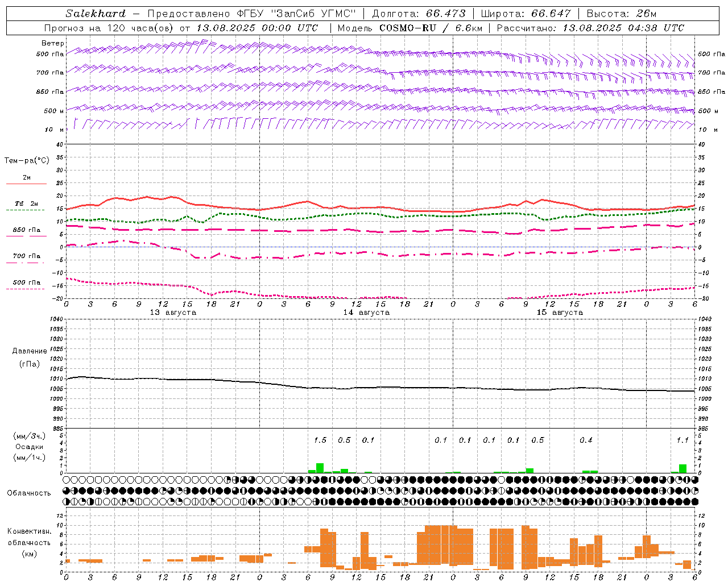
Task: Click the '0.4' precipitation amount value
Action: pos(586,440)
